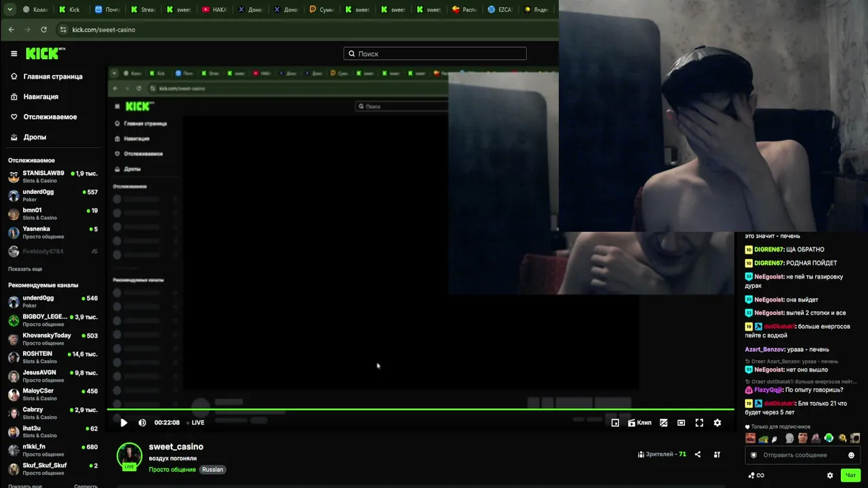Share the stream with the share icon
Screen dimensions: 868x488
click(698, 454)
